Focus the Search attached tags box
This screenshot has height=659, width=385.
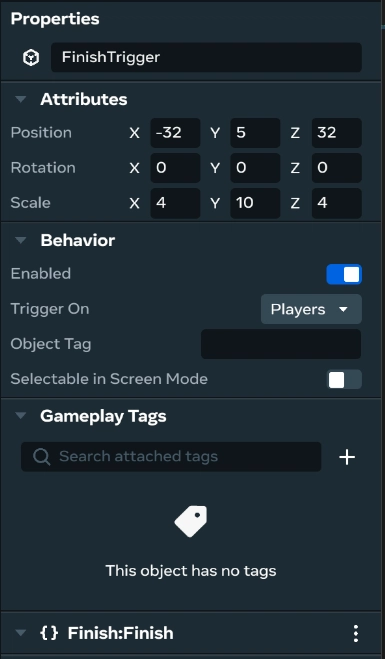[x=171, y=456]
